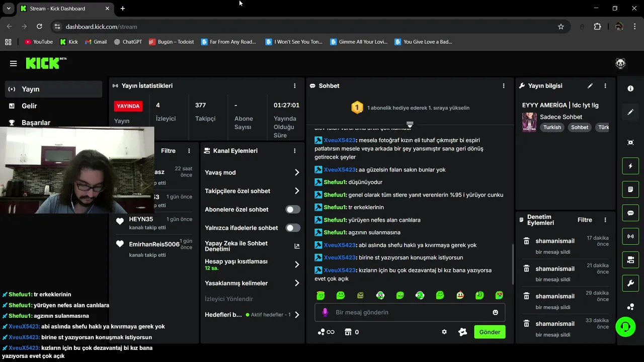Open Filtre in the activity feed panel
644x362 pixels.
tap(168, 151)
